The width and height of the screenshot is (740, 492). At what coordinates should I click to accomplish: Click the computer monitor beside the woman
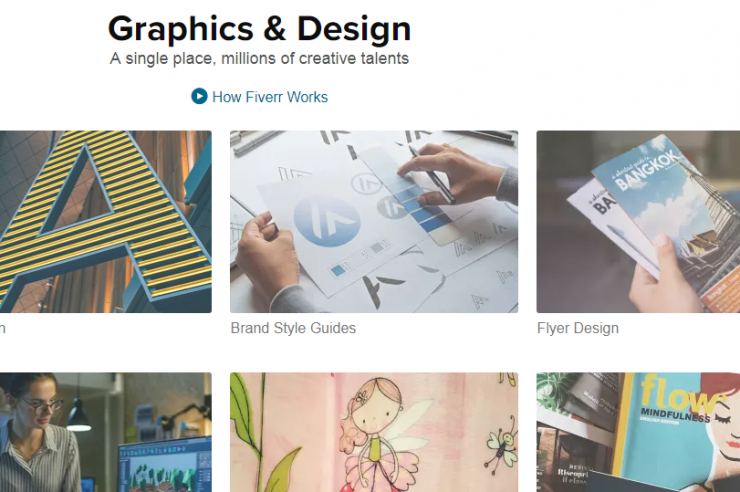(x=167, y=465)
